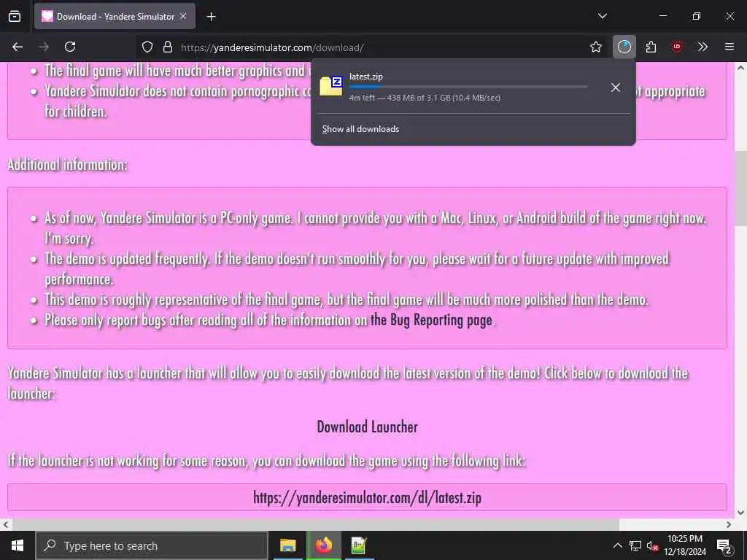The width and height of the screenshot is (747, 560).
Task: Open the yanderesimulator.com/dl/latest.zip link
Action: click(368, 497)
